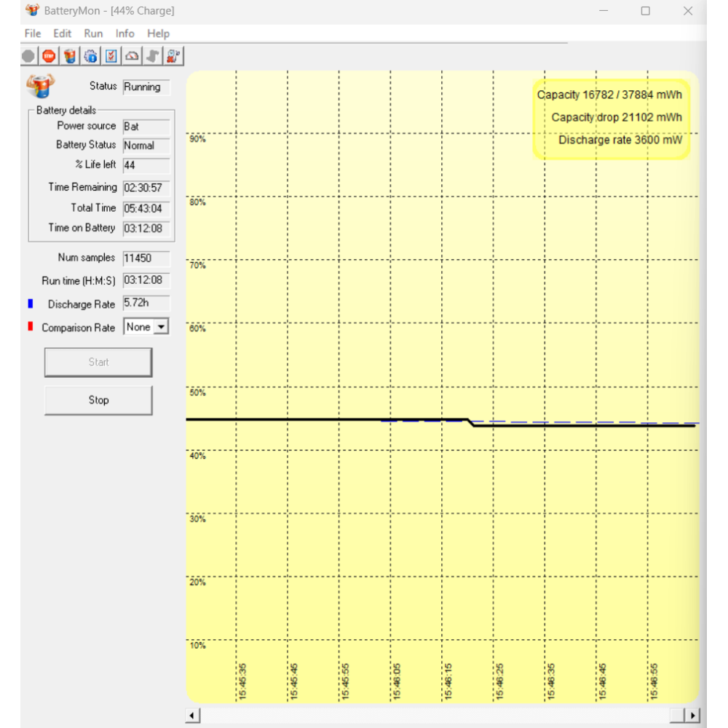Open battery information via battery toolbar icon
The height and width of the screenshot is (728, 728).
point(70,55)
